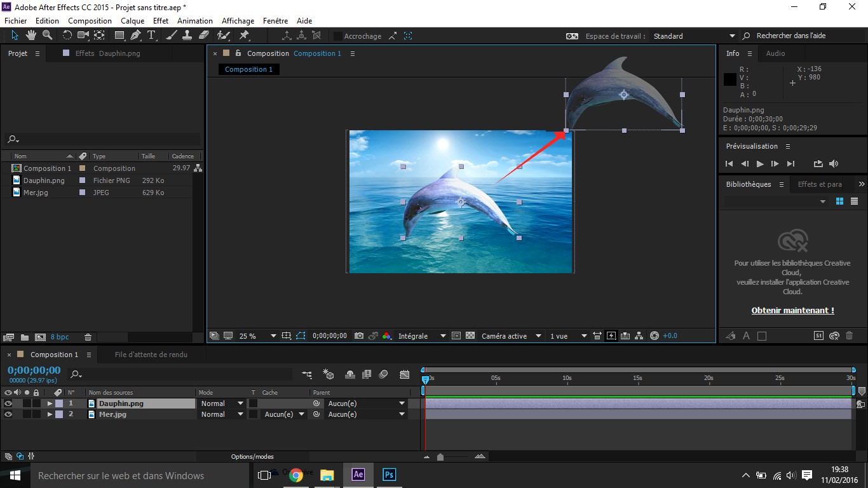The width and height of the screenshot is (868, 488).
Task: Enable the Accrochage snapping checkbox
Action: pos(337,36)
